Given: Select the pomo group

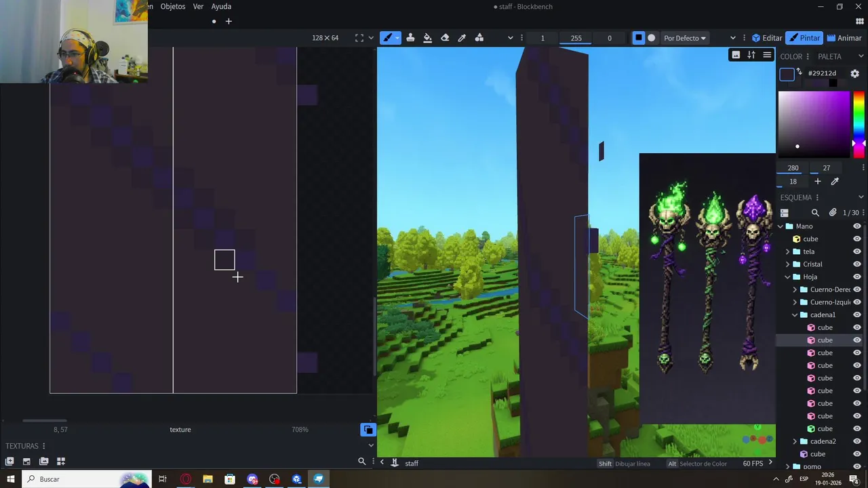Looking at the screenshot, I should (812, 466).
